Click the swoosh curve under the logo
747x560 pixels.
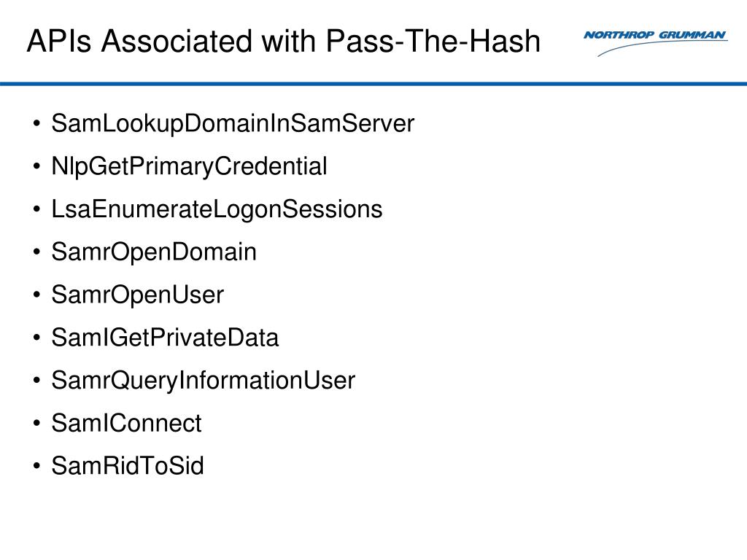coord(662,48)
